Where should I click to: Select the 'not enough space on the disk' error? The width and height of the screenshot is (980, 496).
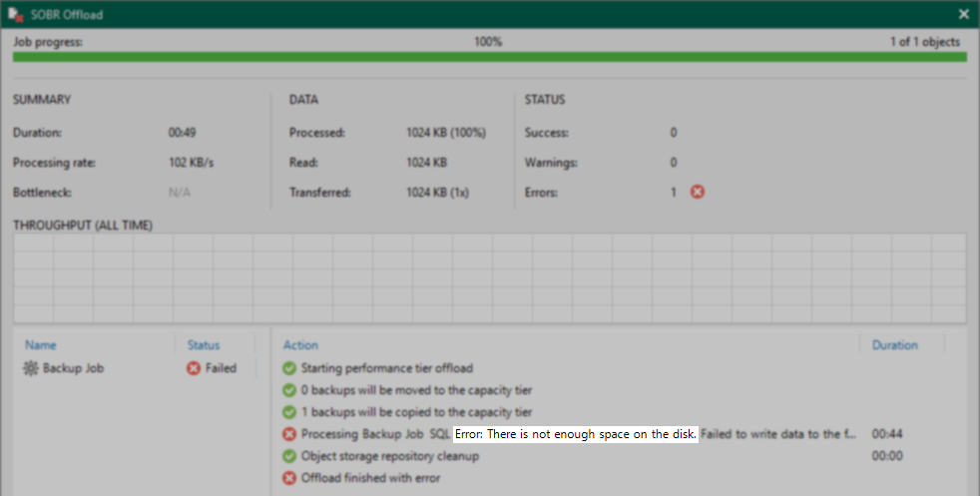tap(575, 434)
